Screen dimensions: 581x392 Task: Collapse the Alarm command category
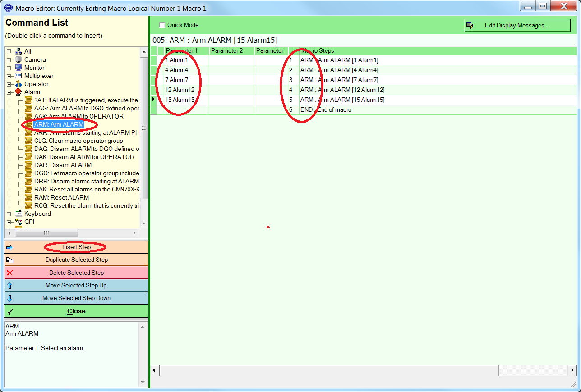pos(8,92)
